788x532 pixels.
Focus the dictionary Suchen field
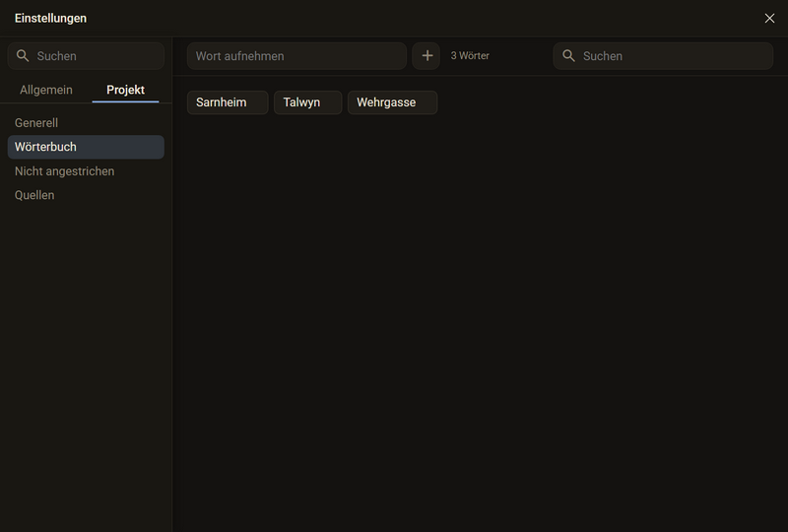663,56
